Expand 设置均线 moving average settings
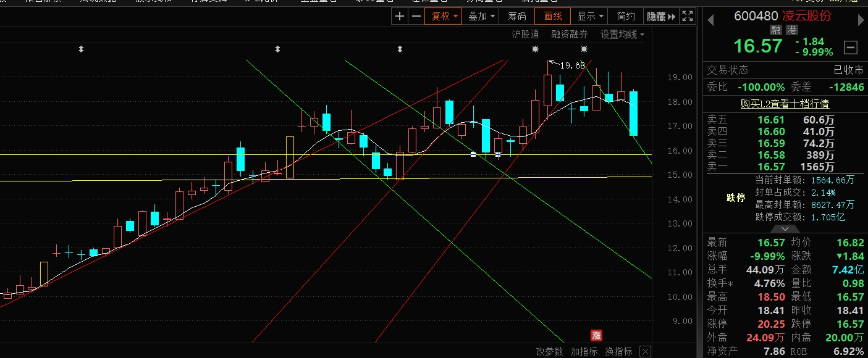Image resolution: width=868 pixels, height=358 pixels. [x=622, y=35]
